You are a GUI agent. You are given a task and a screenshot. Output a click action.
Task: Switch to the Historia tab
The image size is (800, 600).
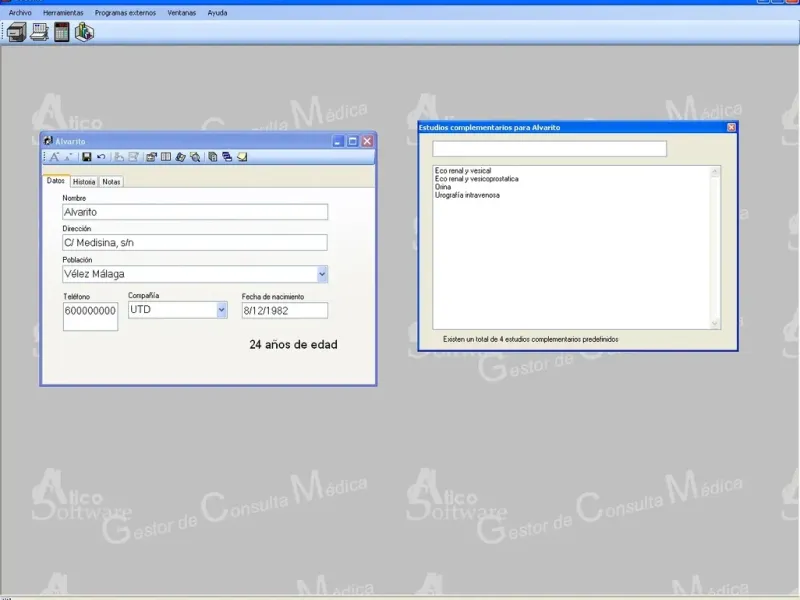tap(84, 182)
